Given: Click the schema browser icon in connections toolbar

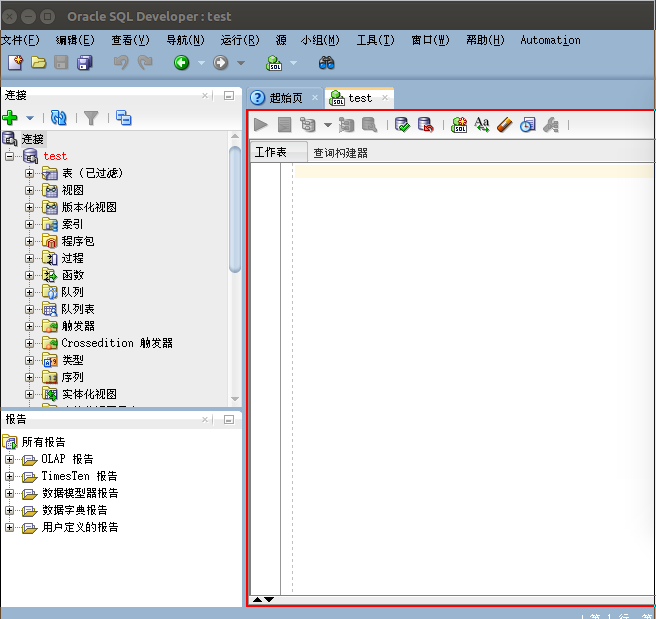Looking at the screenshot, I should (123, 118).
